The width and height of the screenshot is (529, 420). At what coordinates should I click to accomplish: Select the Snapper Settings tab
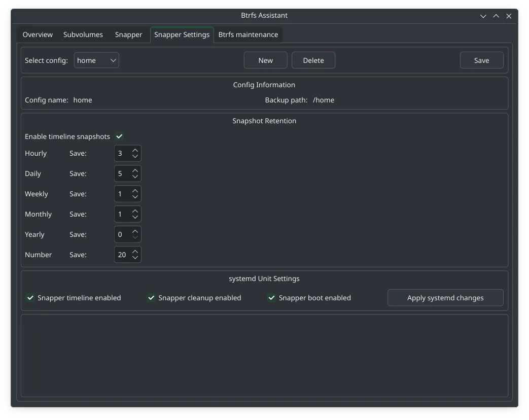tap(182, 35)
